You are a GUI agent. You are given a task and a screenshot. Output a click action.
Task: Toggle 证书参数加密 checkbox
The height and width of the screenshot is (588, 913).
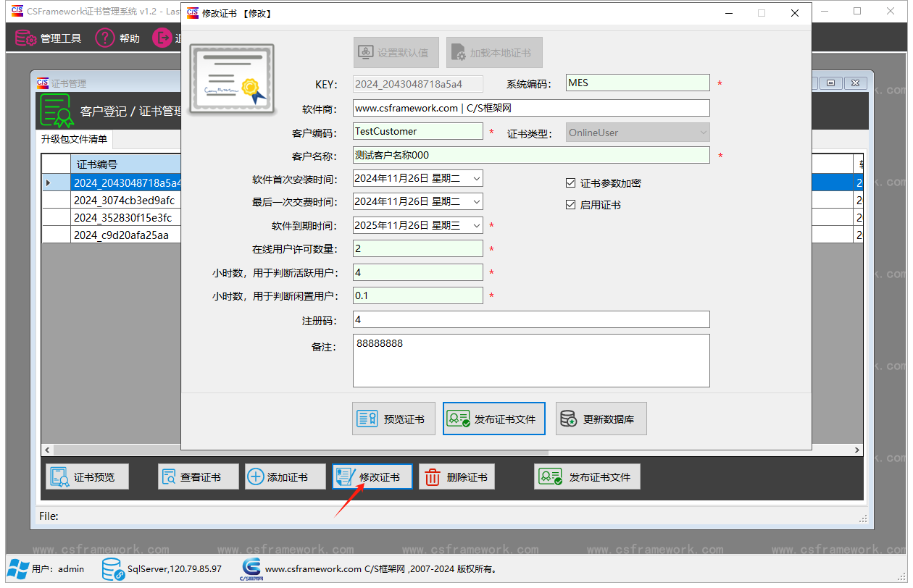[571, 183]
